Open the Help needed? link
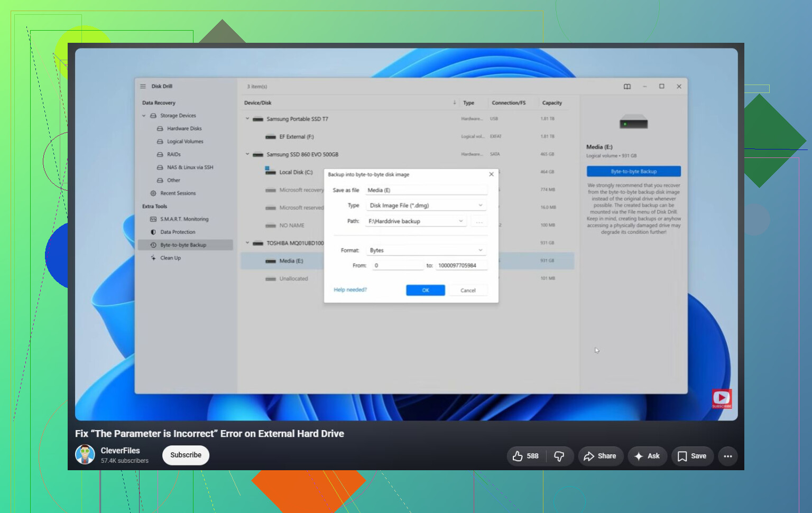Screen dimensions: 812x513 tap(350, 290)
